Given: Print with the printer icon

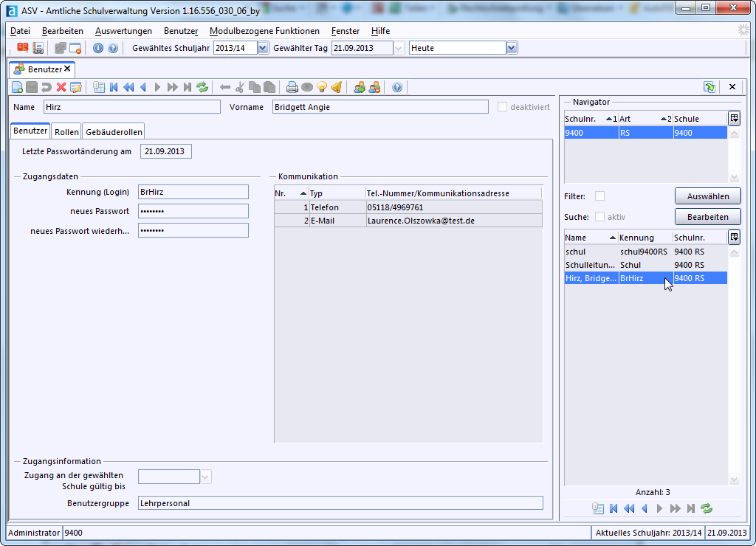Looking at the screenshot, I should (292, 87).
